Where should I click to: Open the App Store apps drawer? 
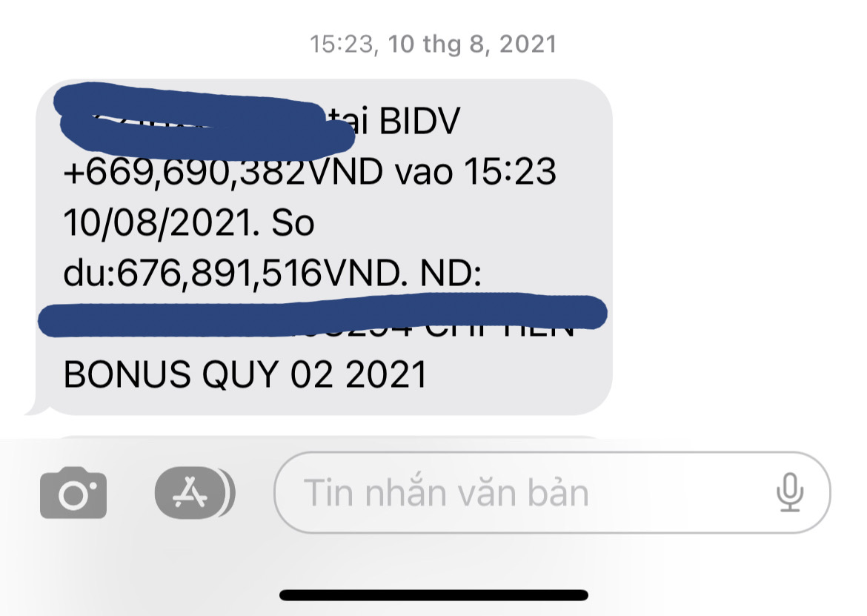[195, 493]
